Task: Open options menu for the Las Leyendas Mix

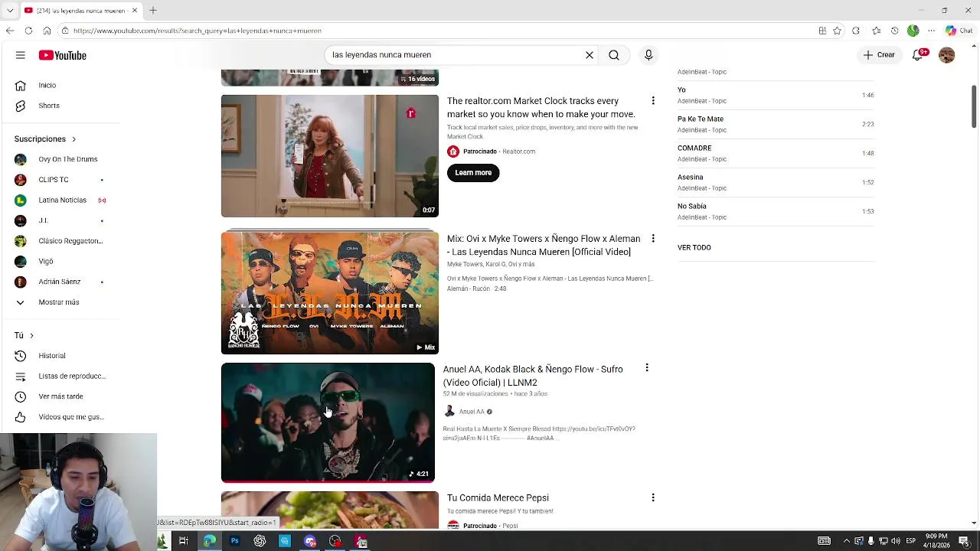Action: pyautogui.click(x=653, y=239)
